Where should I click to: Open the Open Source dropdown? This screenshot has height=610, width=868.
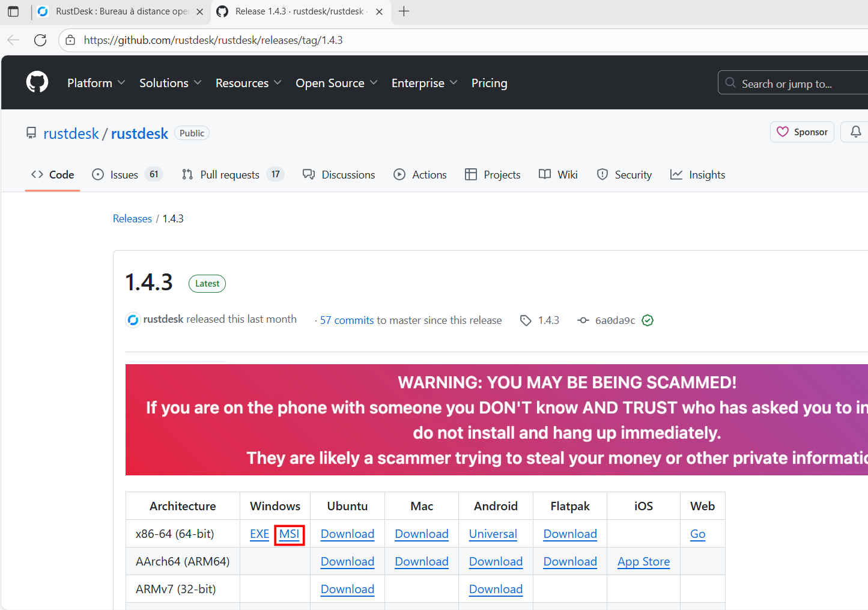336,83
